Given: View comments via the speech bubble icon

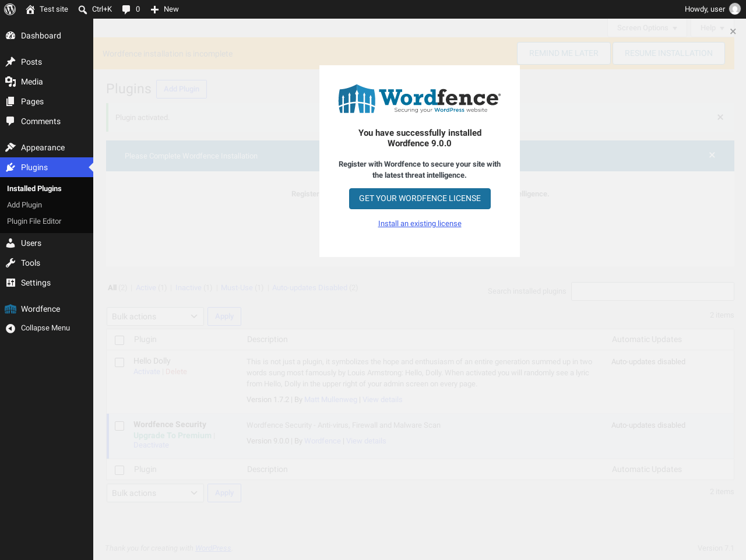Looking at the screenshot, I should coord(126,9).
